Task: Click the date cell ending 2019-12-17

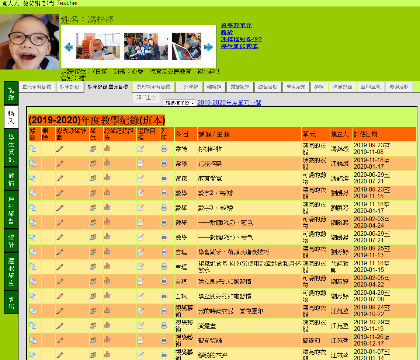Action: (384, 340)
